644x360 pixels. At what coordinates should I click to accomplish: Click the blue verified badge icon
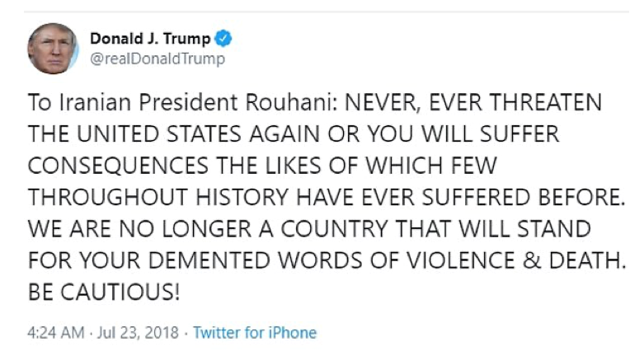click(x=223, y=39)
